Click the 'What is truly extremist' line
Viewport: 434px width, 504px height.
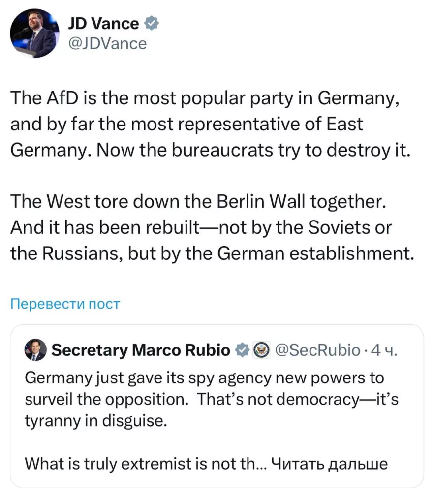pyautogui.click(x=140, y=464)
